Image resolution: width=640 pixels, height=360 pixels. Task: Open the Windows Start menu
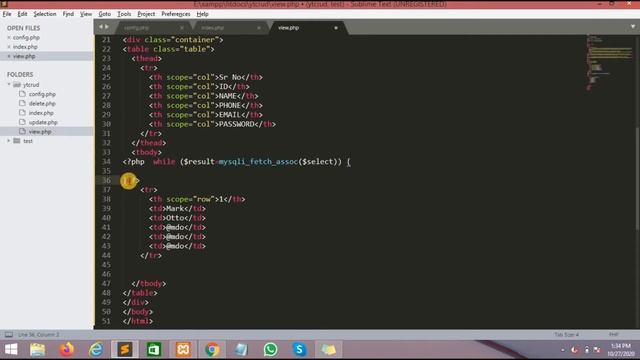11,350
